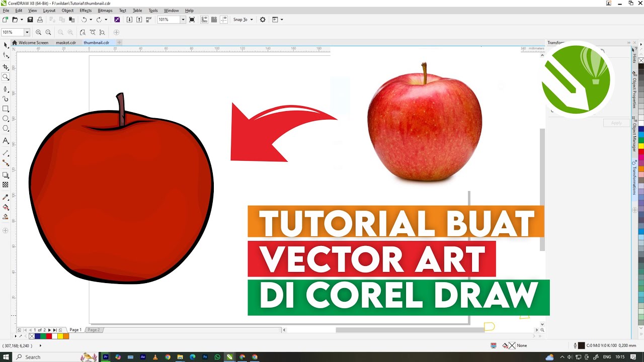Select the Drop Shadow tool
This screenshot has width=644, height=362.
(6, 175)
